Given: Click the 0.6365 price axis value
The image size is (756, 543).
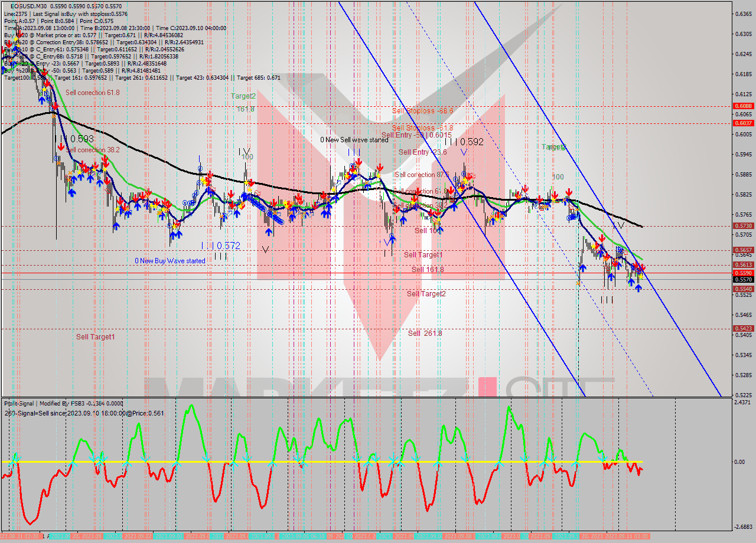Looking at the screenshot, I should [x=743, y=14].
